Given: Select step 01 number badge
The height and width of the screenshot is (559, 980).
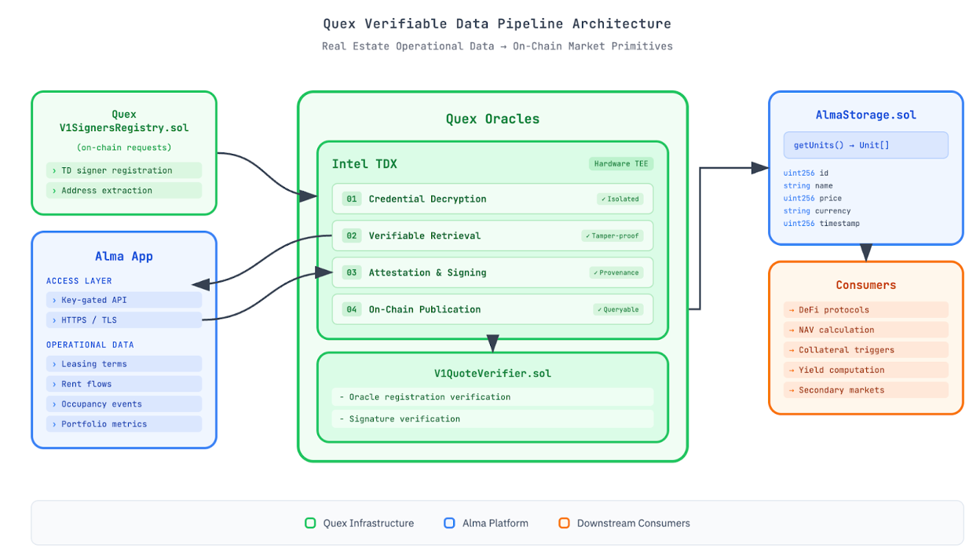Looking at the screenshot, I should tap(352, 199).
